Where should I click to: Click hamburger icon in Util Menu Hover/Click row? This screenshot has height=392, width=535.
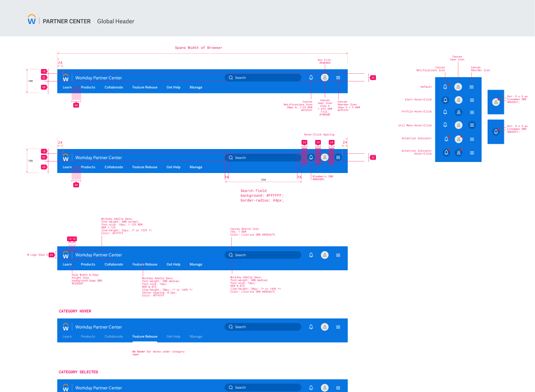pyautogui.click(x=472, y=125)
